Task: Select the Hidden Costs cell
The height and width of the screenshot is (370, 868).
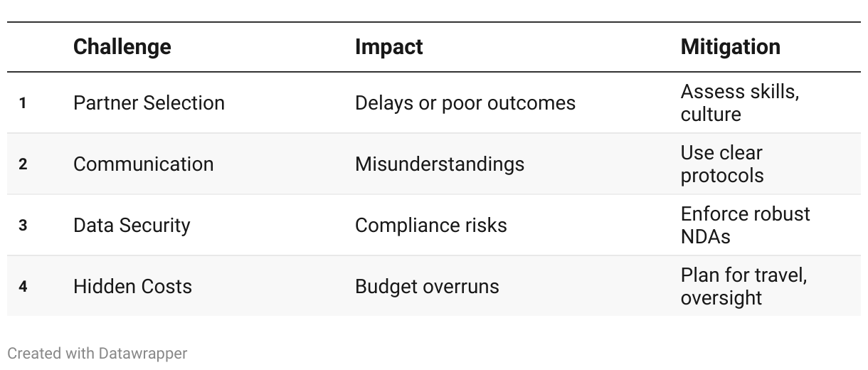Action: (x=132, y=286)
